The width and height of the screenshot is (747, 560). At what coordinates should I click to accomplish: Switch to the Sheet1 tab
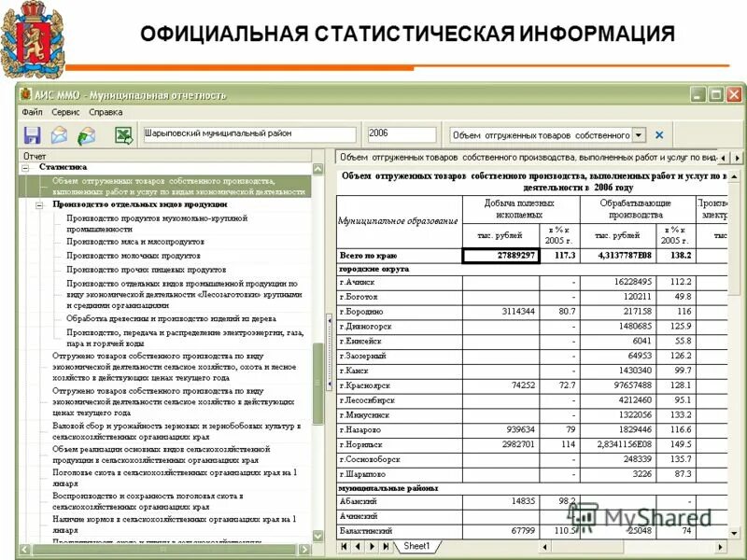pyautogui.click(x=416, y=546)
